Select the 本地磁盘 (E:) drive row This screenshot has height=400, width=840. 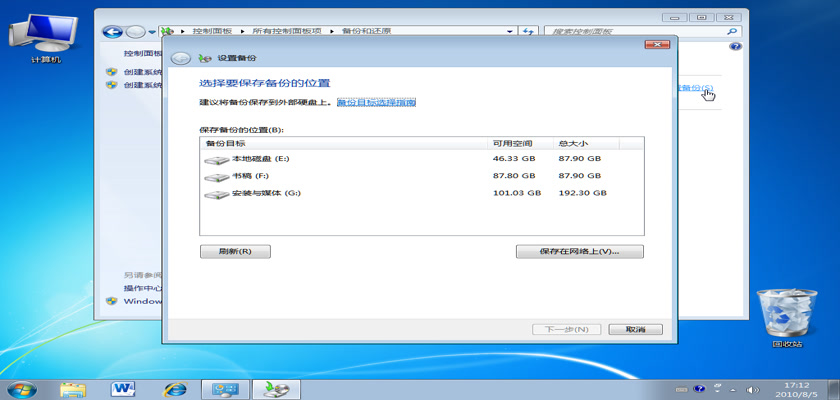click(x=260, y=159)
